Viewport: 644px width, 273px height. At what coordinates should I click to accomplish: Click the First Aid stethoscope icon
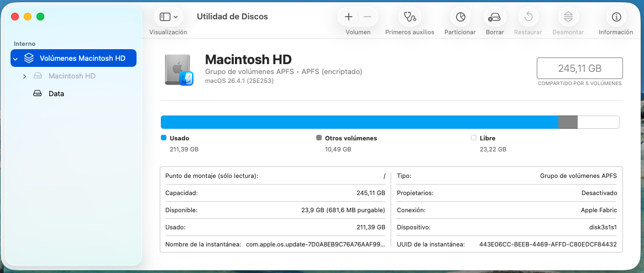[x=410, y=17]
